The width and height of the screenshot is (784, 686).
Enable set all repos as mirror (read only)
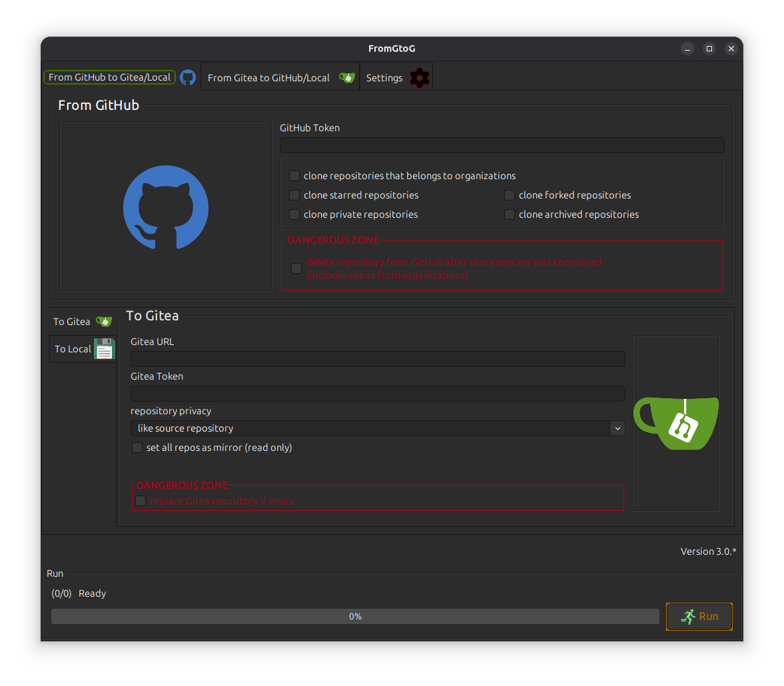pos(137,448)
